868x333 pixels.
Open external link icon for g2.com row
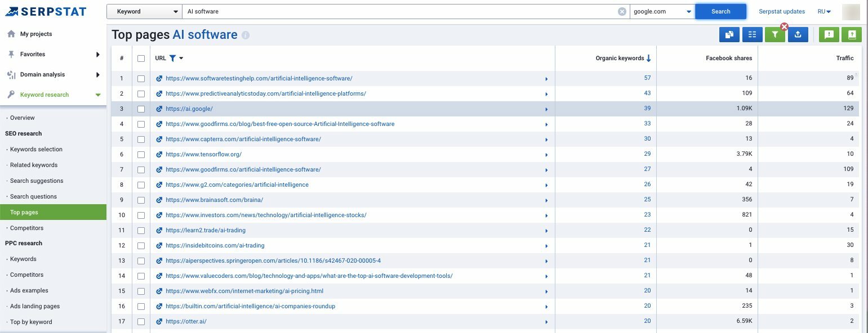click(x=159, y=184)
